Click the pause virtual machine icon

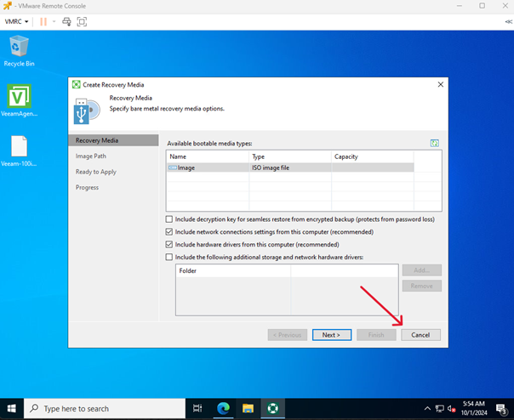coord(43,20)
